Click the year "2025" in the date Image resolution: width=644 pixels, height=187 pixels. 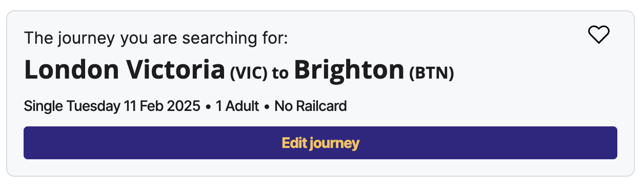coord(182,106)
